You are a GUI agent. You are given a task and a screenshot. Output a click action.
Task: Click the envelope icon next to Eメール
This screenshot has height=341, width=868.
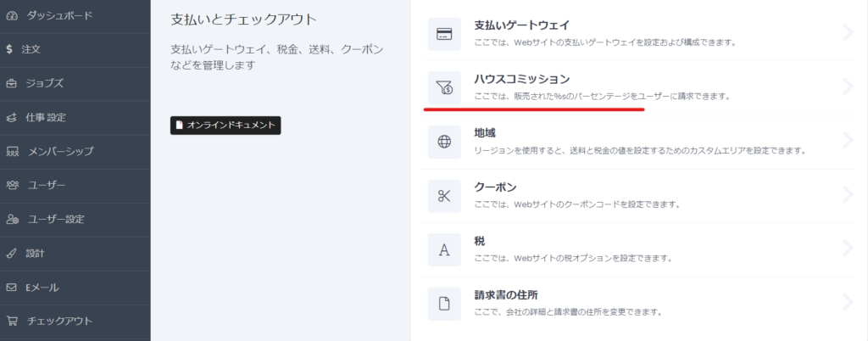11,287
